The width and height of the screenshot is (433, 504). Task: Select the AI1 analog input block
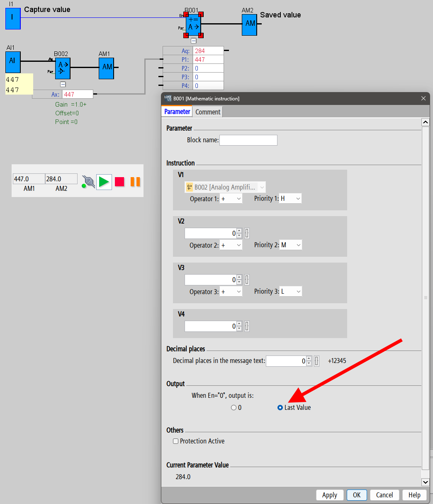pos(13,62)
